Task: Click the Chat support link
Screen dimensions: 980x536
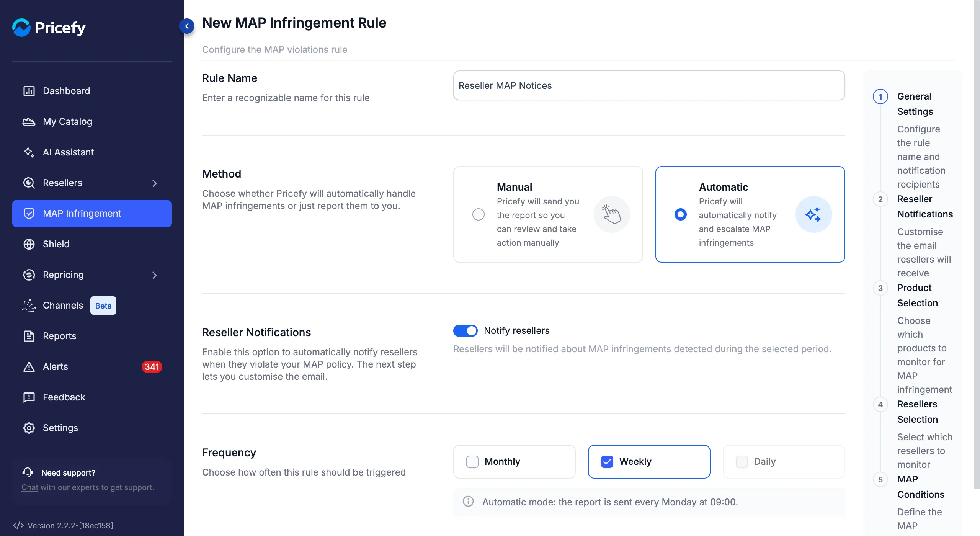Action: 30,487
